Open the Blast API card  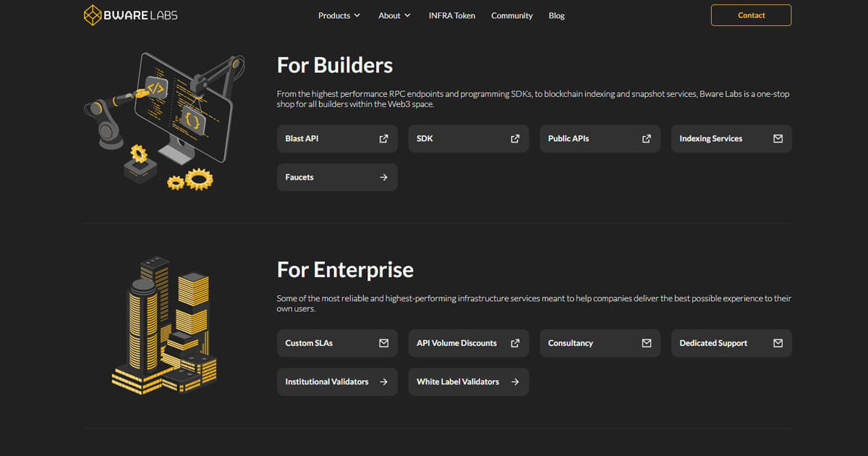tap(337, 139)
